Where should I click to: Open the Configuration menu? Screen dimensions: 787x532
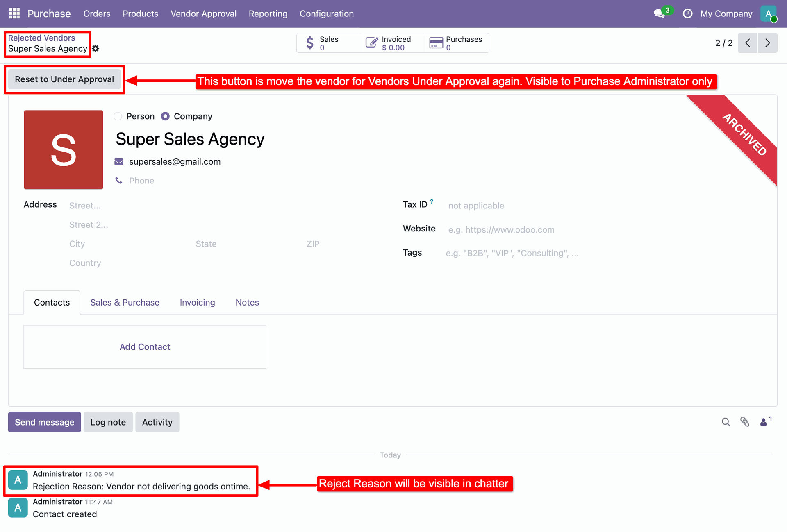tap(326, 14)
